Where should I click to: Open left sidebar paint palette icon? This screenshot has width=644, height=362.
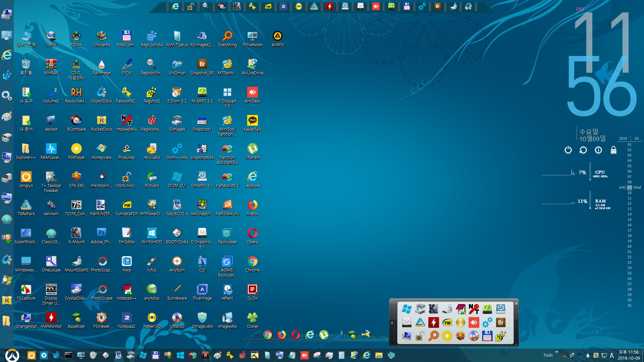point(7,116)
